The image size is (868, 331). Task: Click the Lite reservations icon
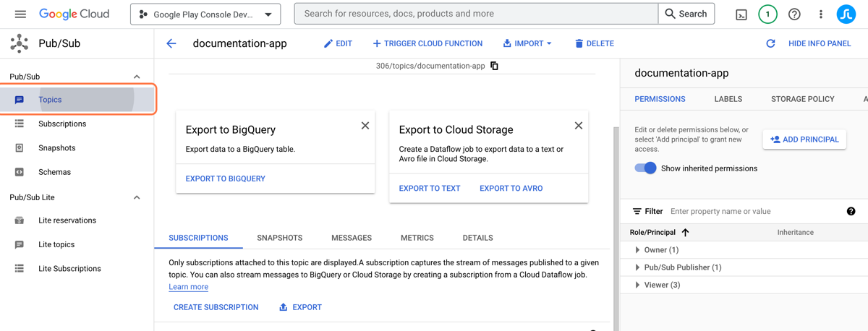[20, 220]
